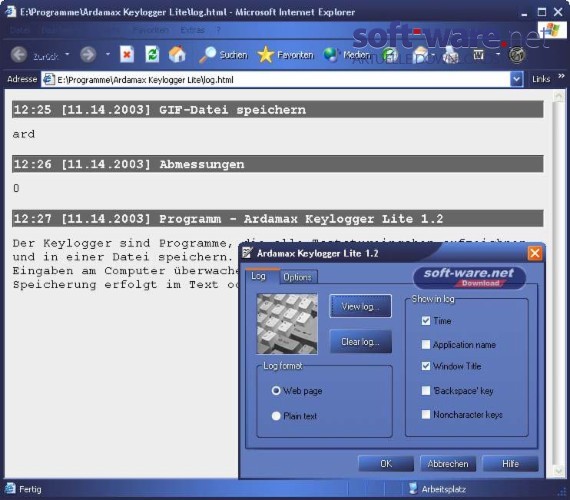Viewport: 570px width, 500px height.
Task: Open the Medien globe in toolbar
Action: point(331,55)
